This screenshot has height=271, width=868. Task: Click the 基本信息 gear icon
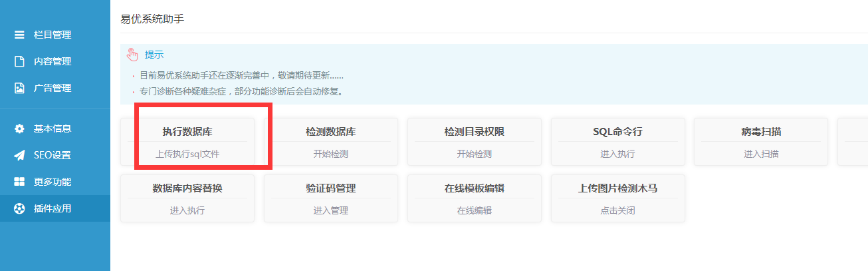coord(20,129)
